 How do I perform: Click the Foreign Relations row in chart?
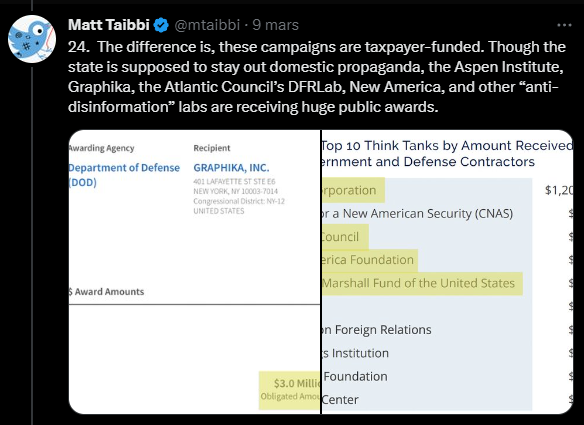click(x=377, y=330)
